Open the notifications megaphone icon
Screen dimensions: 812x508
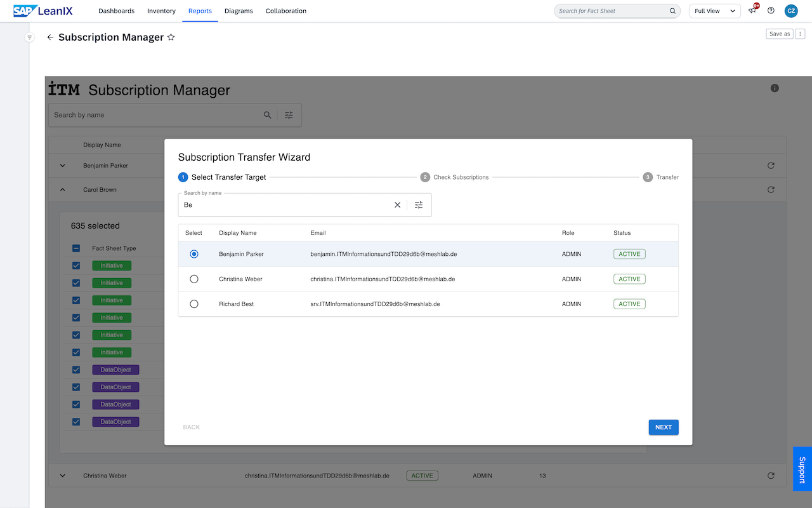click(x=752, y=11)
